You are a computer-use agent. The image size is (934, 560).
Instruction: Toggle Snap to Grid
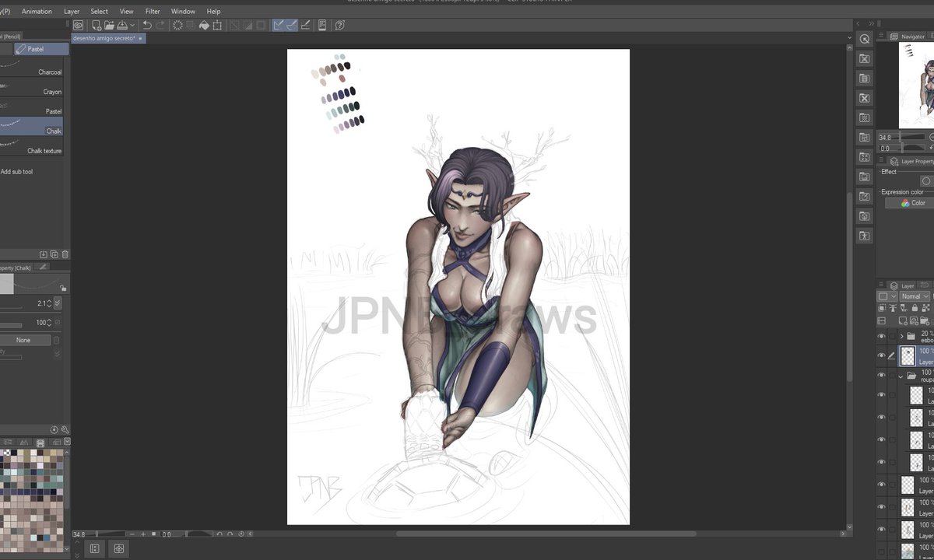coord(306,25)
